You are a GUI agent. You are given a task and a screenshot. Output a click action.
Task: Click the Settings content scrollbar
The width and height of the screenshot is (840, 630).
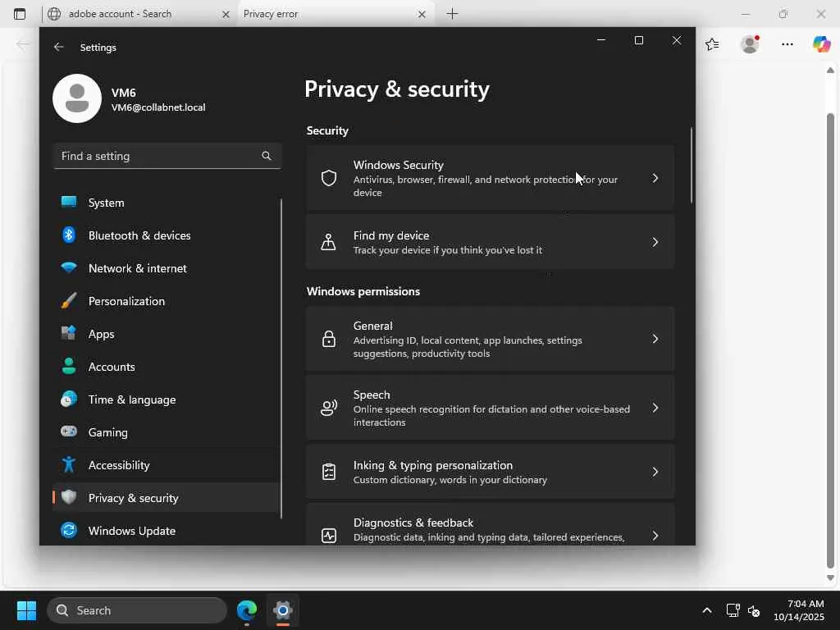[x=691, y=165]
